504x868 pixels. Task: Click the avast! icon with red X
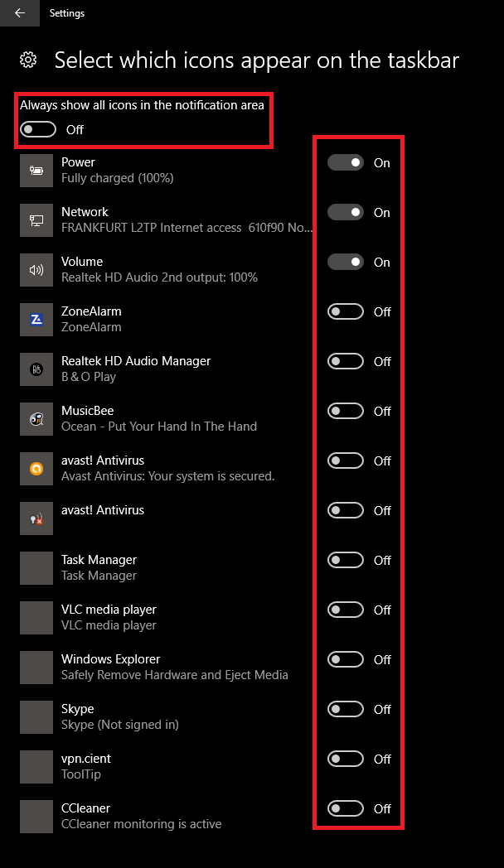coord(36,518)
